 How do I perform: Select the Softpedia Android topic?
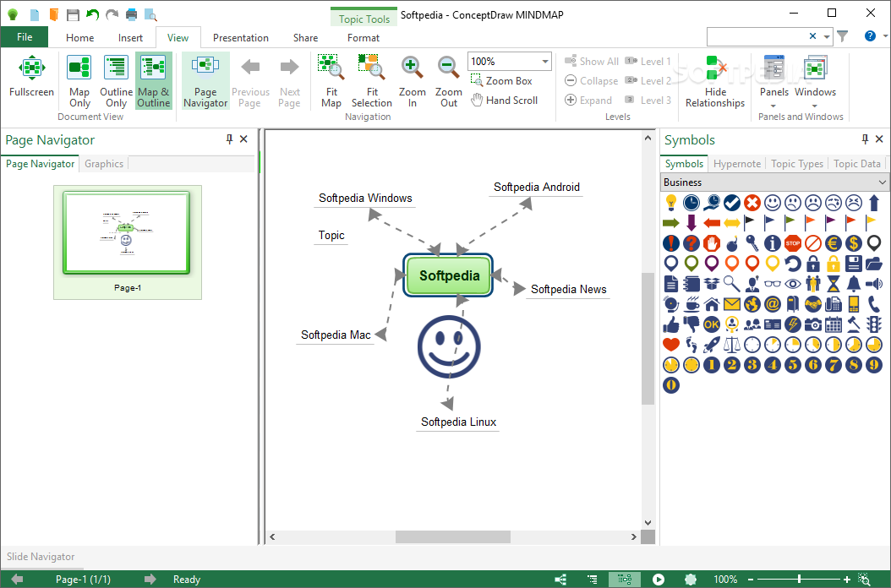pos(537,187)
